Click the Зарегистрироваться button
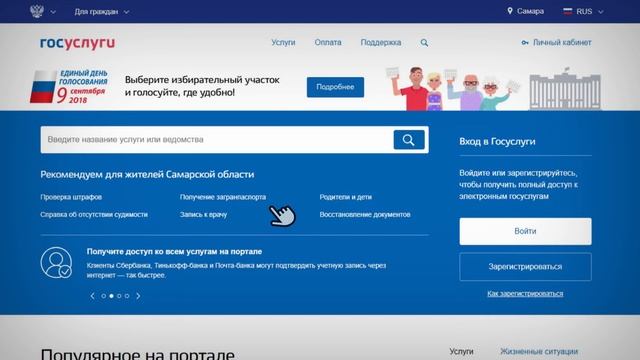Viewport: 640px width, 360px height. click(x=525, y=267)
